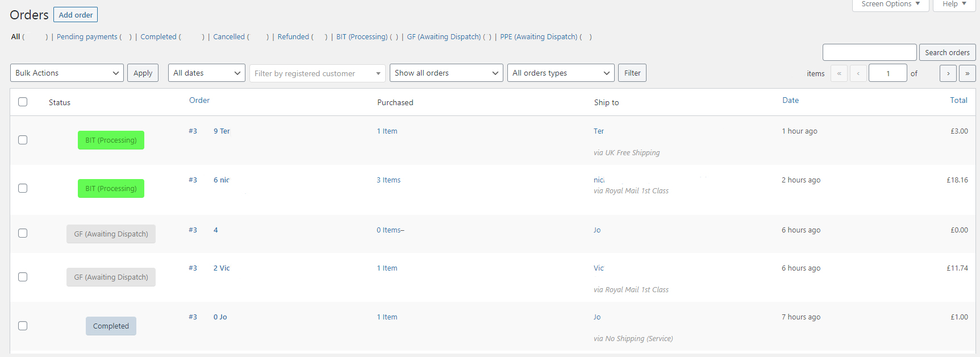
Task: Expand the All dates dropdown
Action: point(206,73)
